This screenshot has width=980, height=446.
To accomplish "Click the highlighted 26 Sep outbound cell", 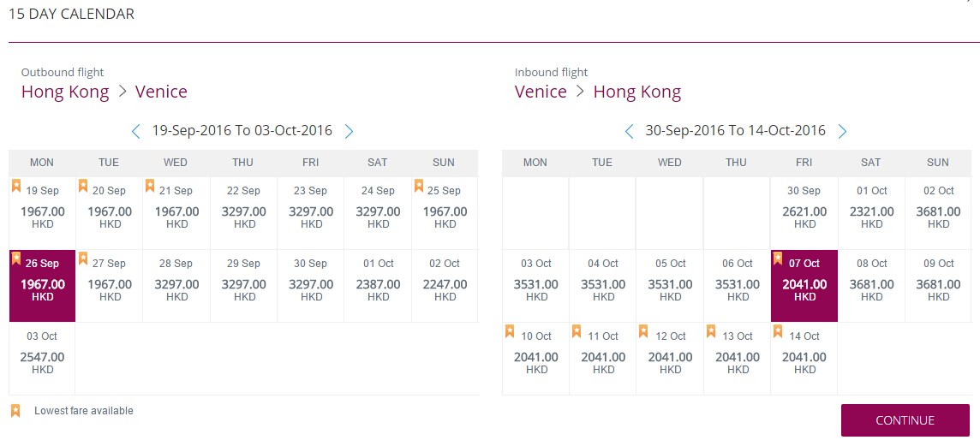I will pos(42,286).
